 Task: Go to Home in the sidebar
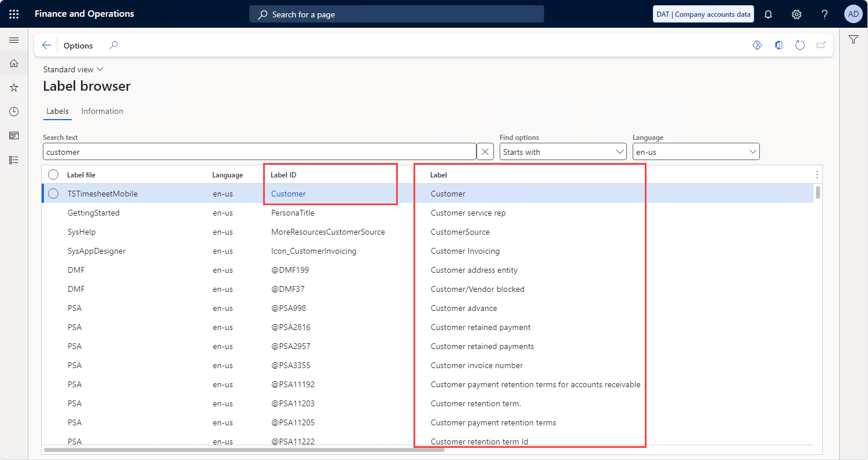coord(14,64)
